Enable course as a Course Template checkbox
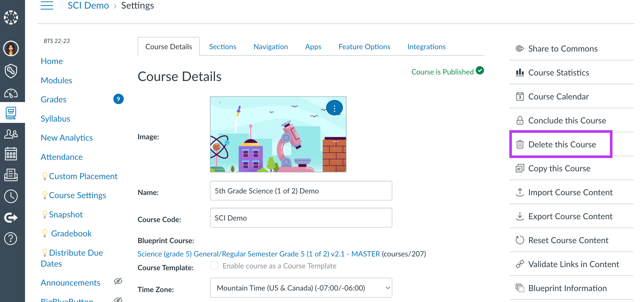This screenshot has width=644, height=302. pos(214,266)
